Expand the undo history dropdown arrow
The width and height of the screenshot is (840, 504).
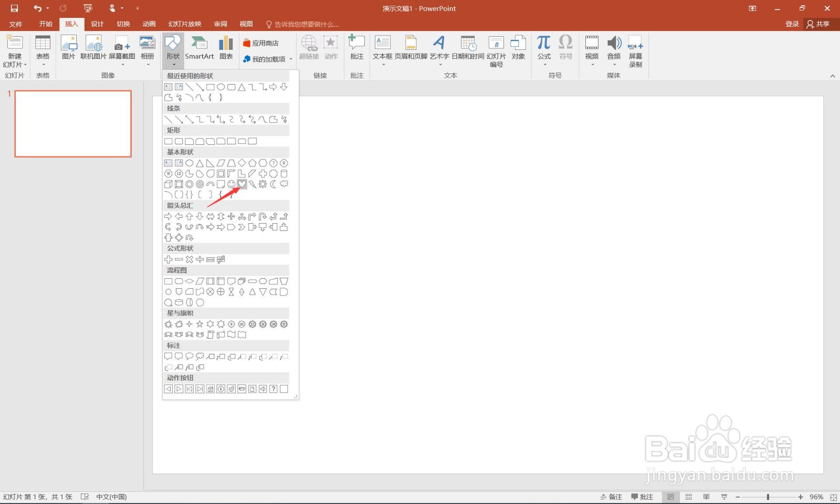pyautogui.click(x=47, y=8)
